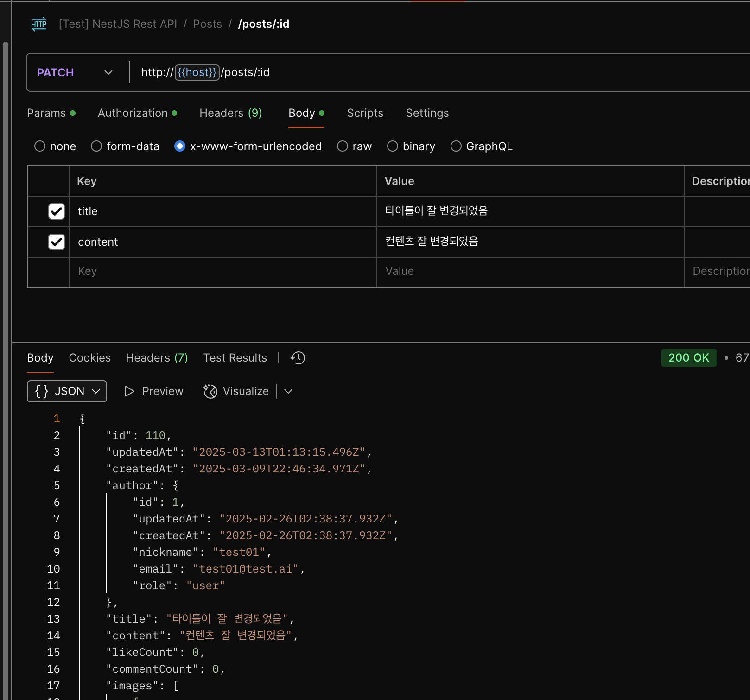Open the request Body tab
Screen dimensions: 750x700
coord(306,113)
